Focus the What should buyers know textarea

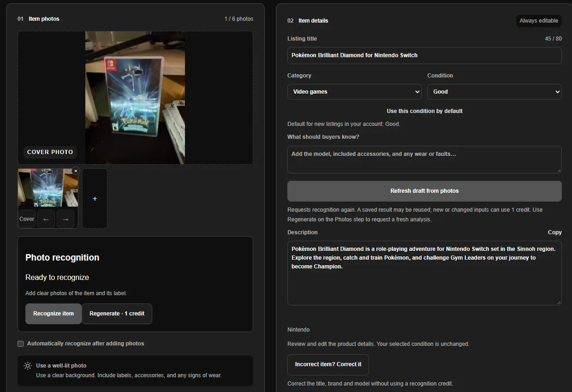(x=424, y=160)
